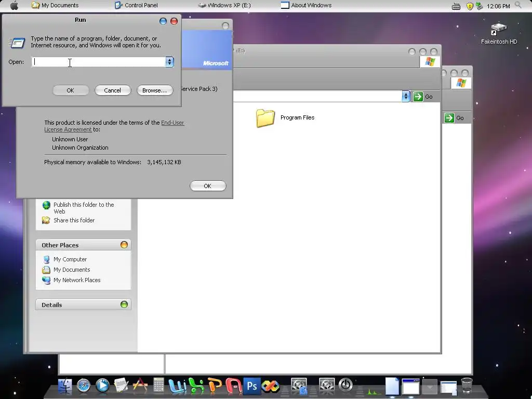Viewport: 532px width, 399px height.
Task: Open the Trash in the dock
Action: pyautogui.click(x=467, y=386)
